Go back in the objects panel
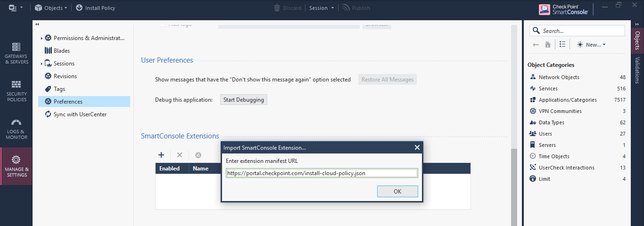 point(536,45)
